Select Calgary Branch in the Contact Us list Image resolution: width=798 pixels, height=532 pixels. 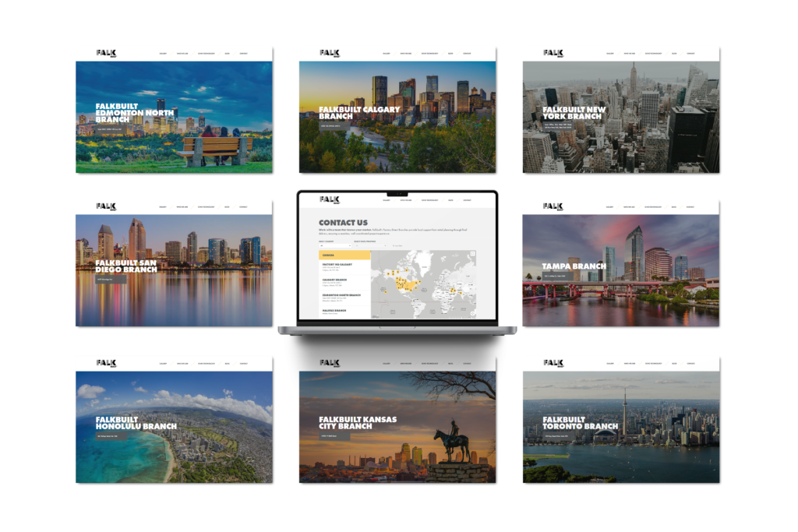[x=344, y=283]
